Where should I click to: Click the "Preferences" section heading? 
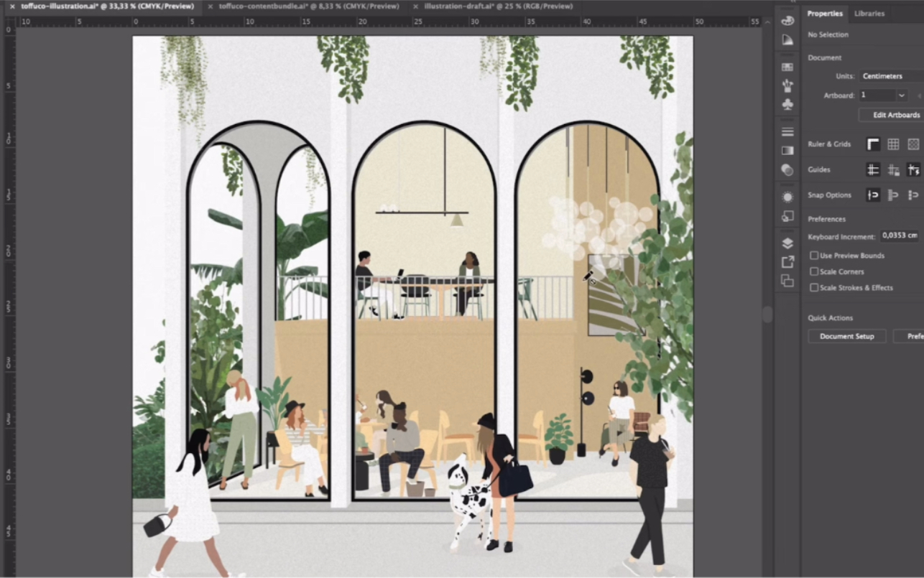[827, 219]
